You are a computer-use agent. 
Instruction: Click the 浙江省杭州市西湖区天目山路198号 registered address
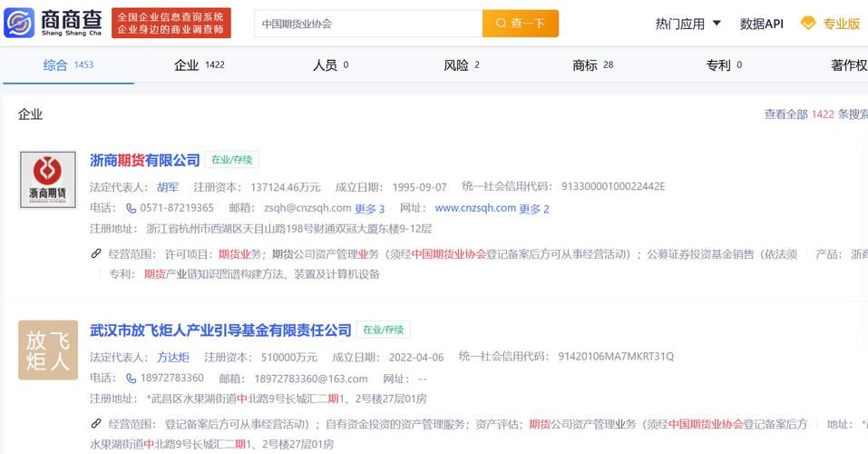tap(289, 229)
